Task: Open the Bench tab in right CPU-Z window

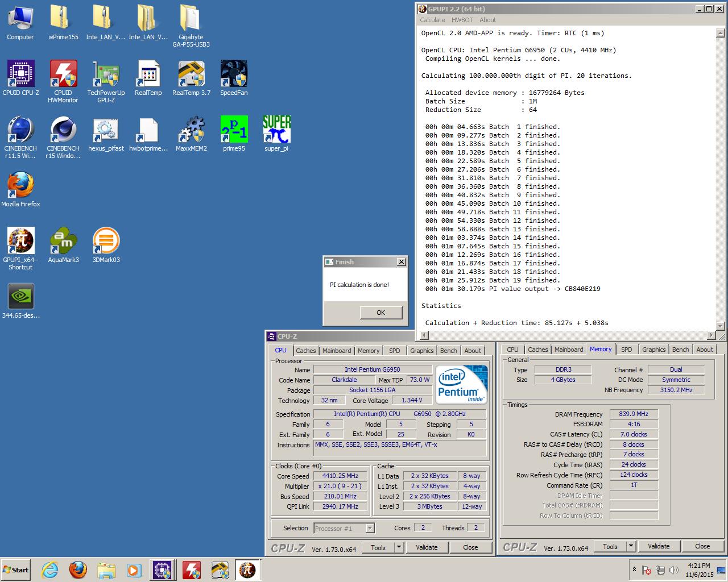Action: tap(680, 350)
